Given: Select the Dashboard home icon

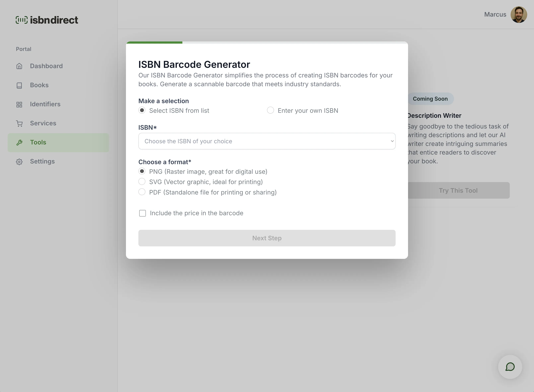Looking at the screenshot, I should click(19, 66).
